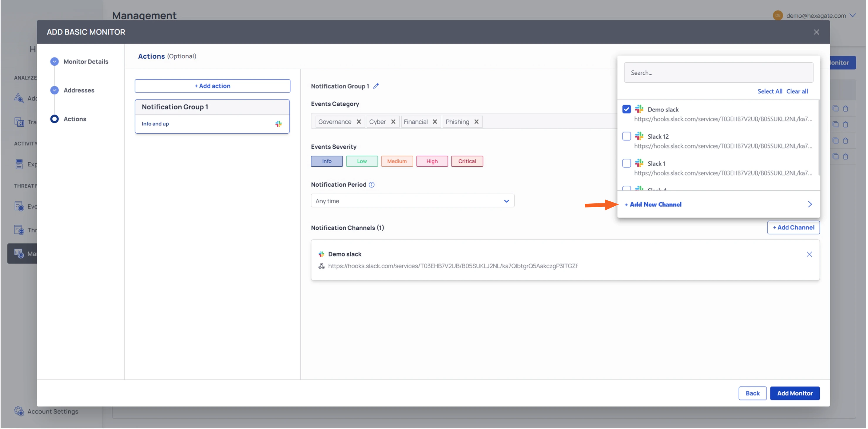Remove the Cyber category tag
The height and width of the screenshot is (429, 868).
(393, 122)
